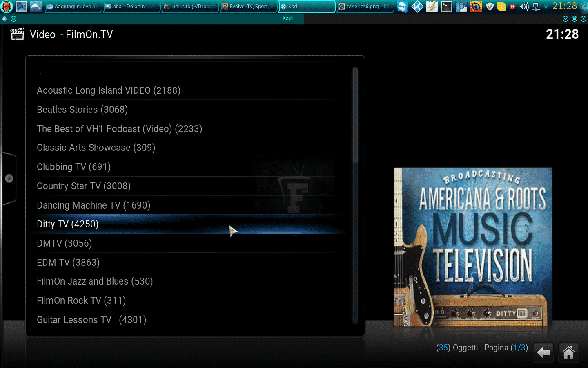Expand the side view options panel arrow

point(9,179)
